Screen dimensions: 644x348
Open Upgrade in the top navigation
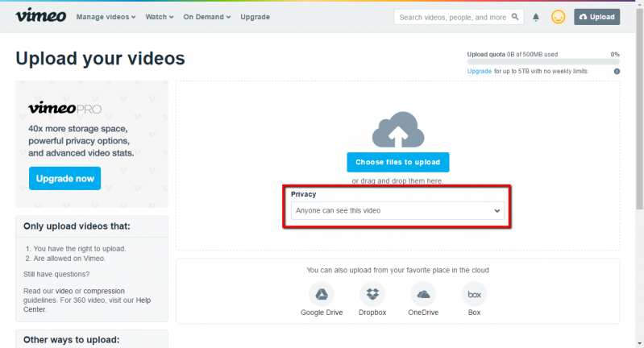[255, 17]
